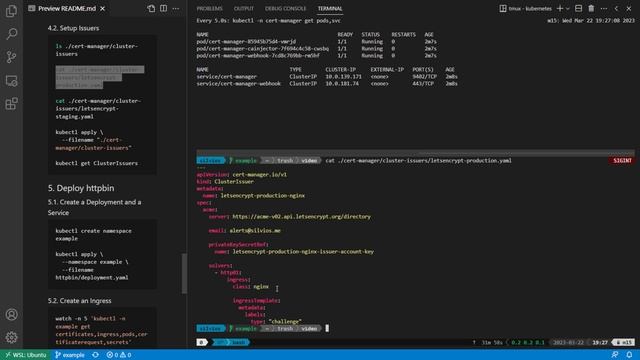640x360 pixels.
Task: Click Show Source icon in preview toolbar
Action: [x=151, y=8]
